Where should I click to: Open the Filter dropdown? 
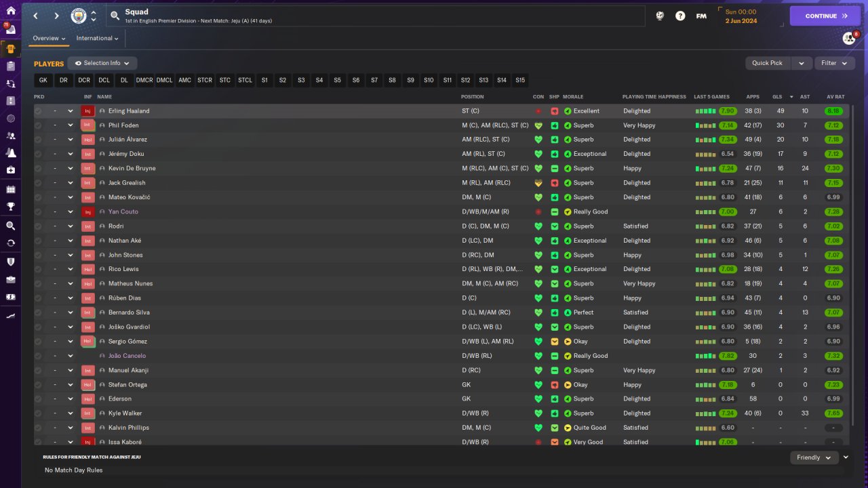point(835,63)
